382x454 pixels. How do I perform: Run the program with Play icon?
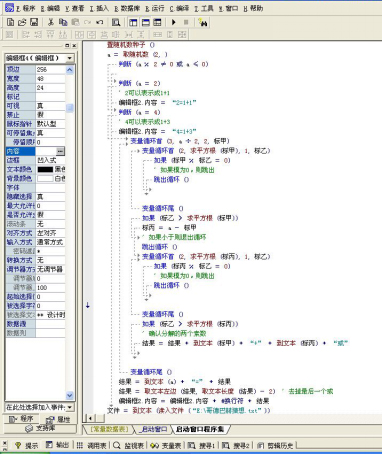click(174, 22)
